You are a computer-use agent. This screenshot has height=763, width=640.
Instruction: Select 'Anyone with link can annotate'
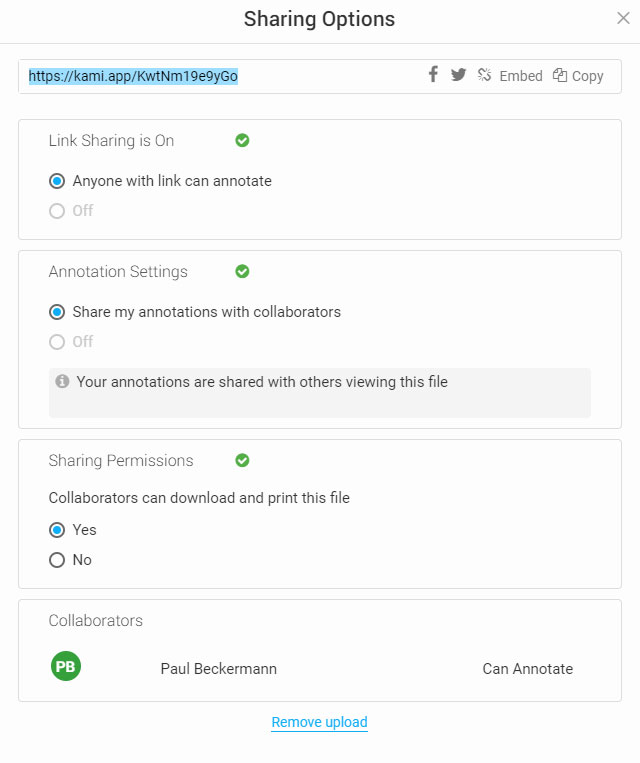[57, 181]
